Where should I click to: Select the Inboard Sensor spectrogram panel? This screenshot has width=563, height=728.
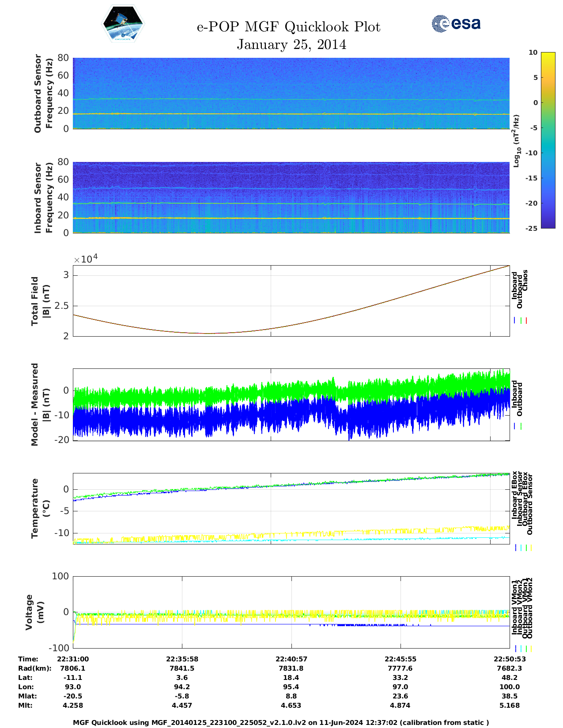tap(291, 197)
